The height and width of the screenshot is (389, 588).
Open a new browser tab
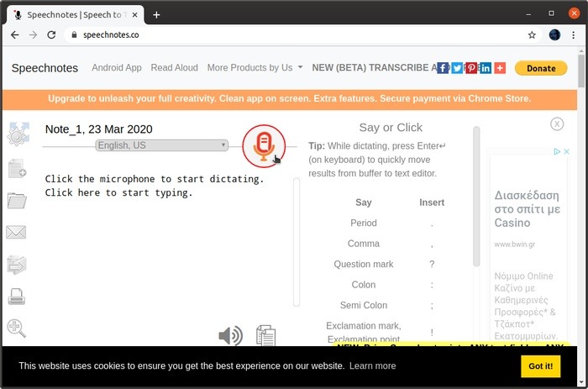(157, 15)
